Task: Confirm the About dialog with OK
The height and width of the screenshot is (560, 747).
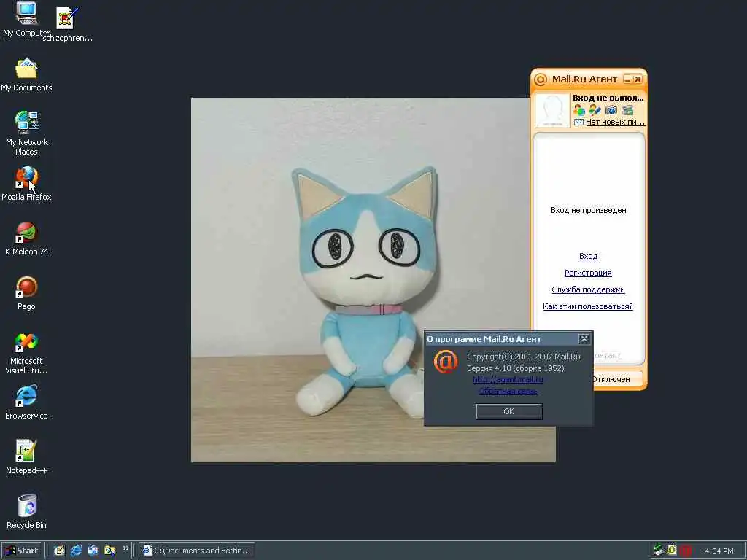Action: [508, 411]
